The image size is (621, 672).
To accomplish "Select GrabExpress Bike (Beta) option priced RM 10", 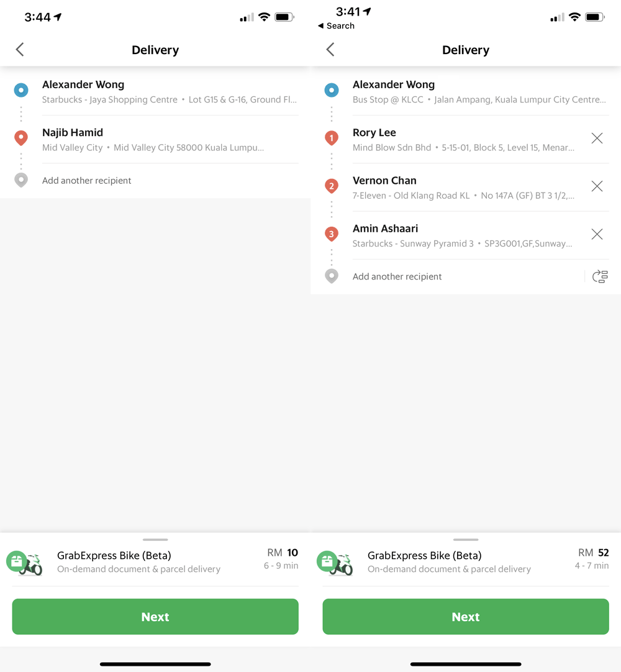I will pos(155,562).
